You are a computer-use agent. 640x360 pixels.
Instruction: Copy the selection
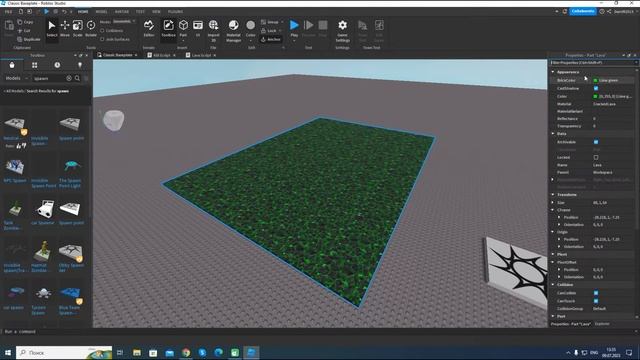pos(25,22)
